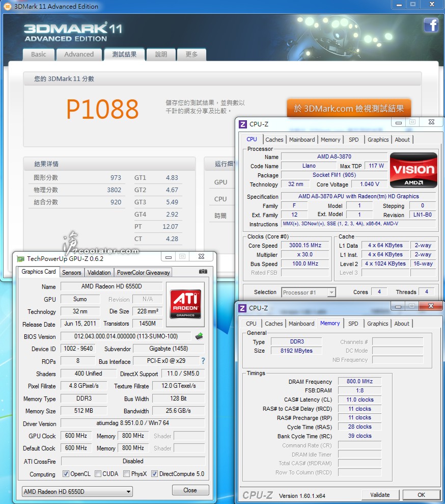Open the Processor #1 selection dropdown
This screenshot has width=445, height=504.
(x=309, y=293)
